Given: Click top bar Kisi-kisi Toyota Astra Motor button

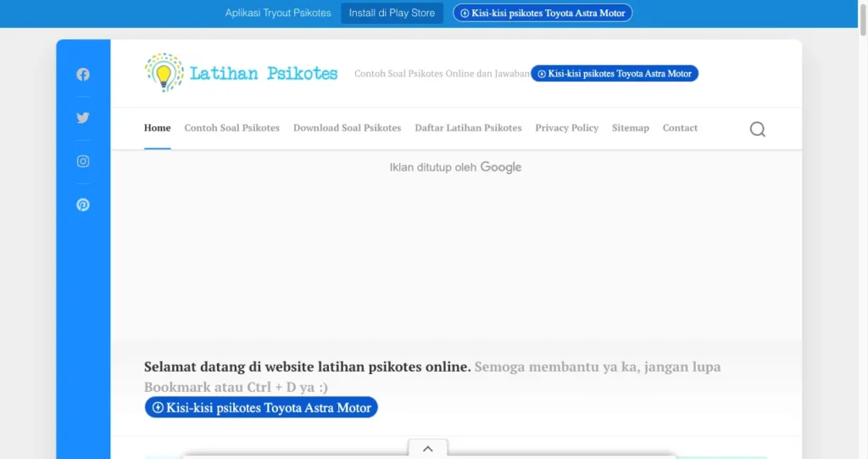Looking at the screenshot, I should [542, 13].
